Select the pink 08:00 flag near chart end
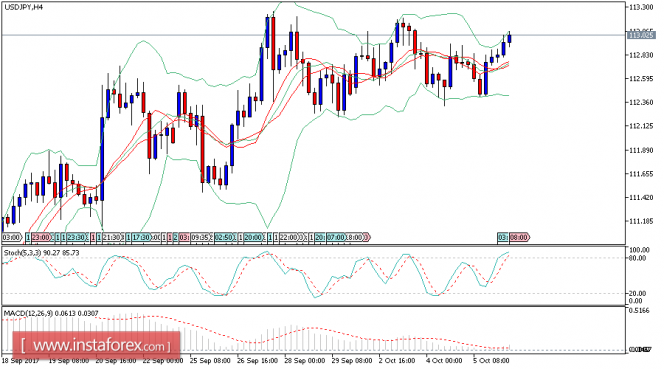 [519, 237]
